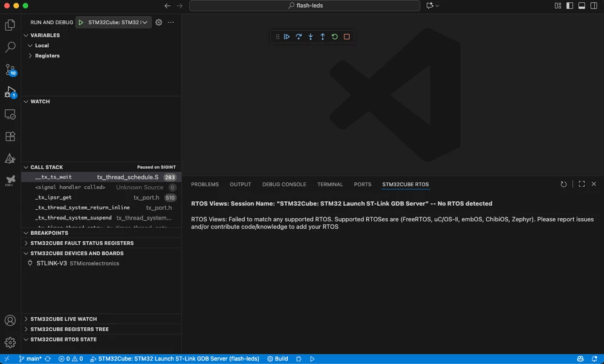Screen dimensions: 604x364
Task: Open Run and Debug view icon
Action: coord(10,92)
